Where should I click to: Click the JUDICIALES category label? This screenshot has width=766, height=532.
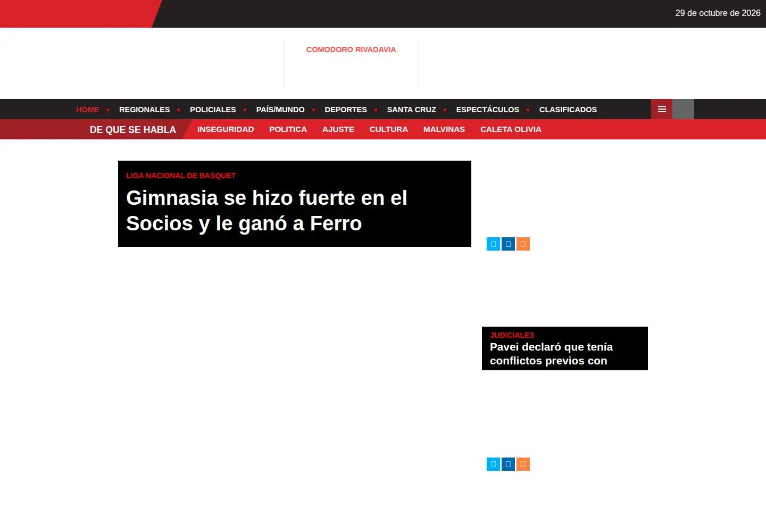[x=512, y=335]
